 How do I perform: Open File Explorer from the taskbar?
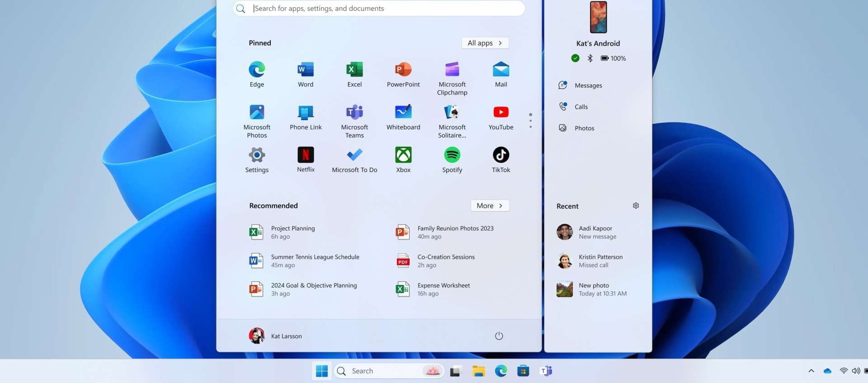click(478, 371)
